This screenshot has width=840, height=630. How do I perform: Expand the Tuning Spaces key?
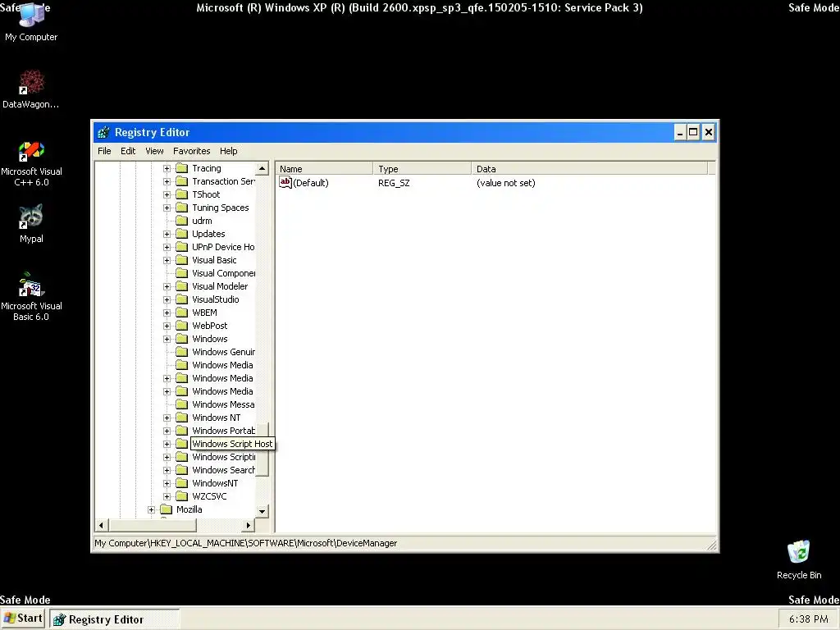(167, 208)
